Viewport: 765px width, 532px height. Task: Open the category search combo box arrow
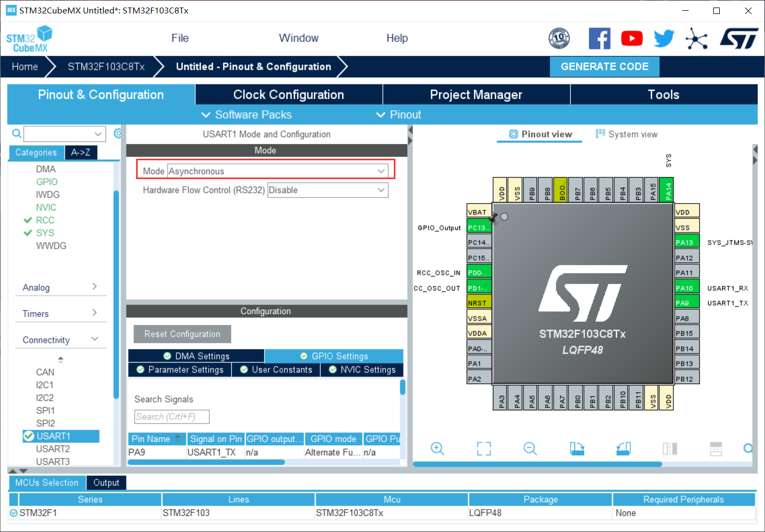(98, 133)
